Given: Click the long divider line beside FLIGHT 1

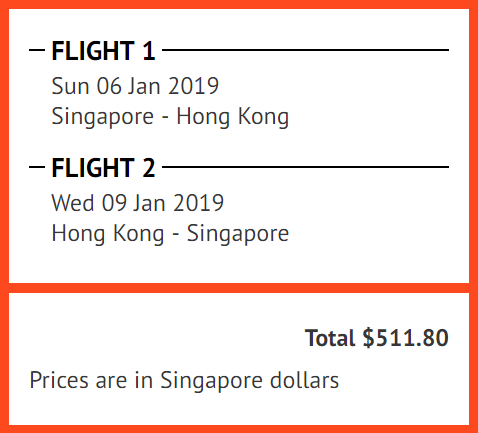Looking at the screenshot, I should (x=305, y=50).
